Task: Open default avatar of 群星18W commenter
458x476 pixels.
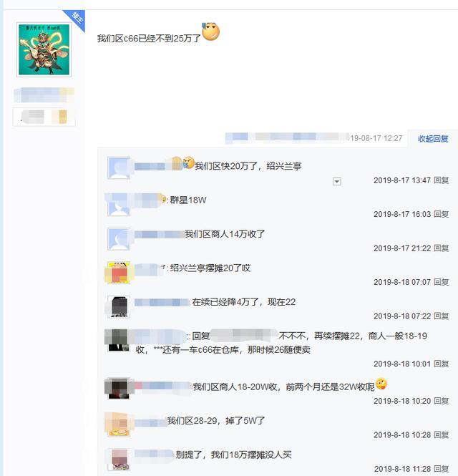Action: (x=119, y=205)
